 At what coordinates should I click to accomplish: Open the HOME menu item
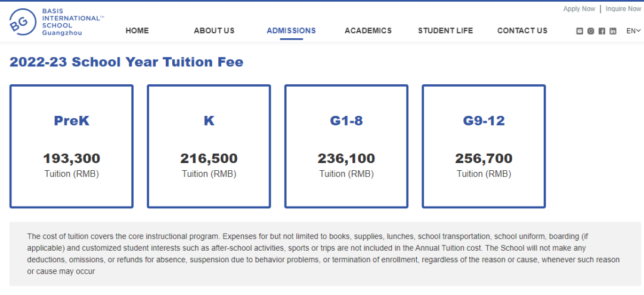pos(137,31)
